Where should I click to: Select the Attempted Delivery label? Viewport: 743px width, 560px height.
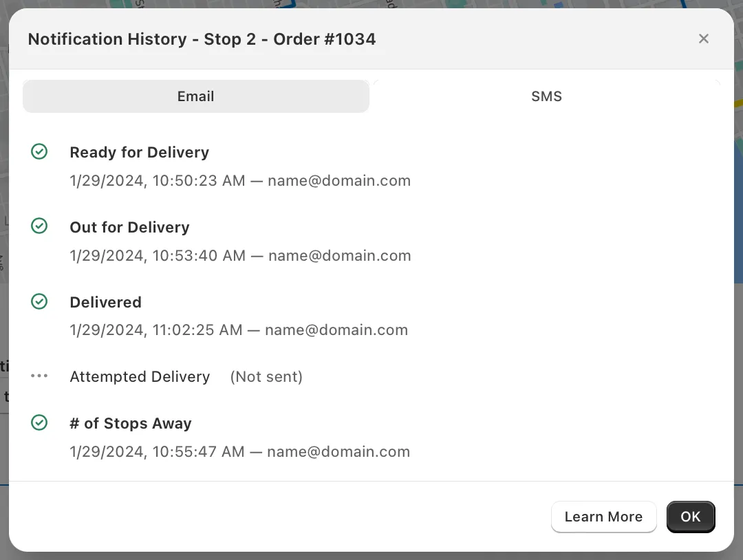point(140,376)
